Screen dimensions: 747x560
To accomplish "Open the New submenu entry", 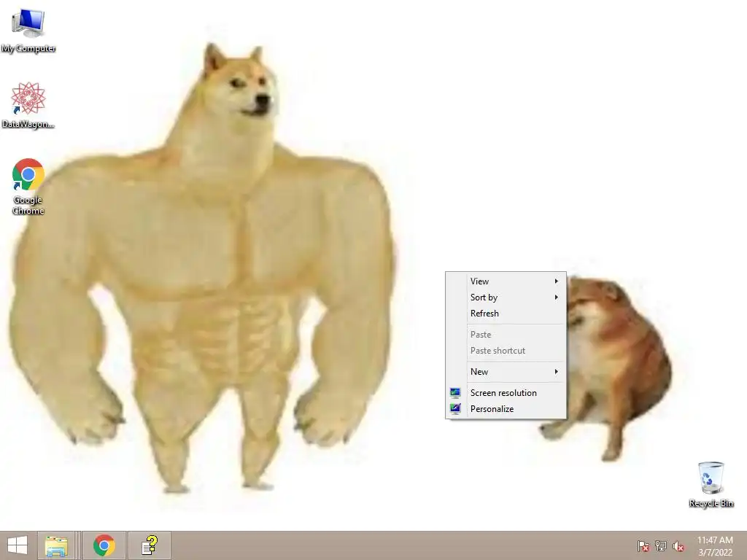I will coord(506,372).
